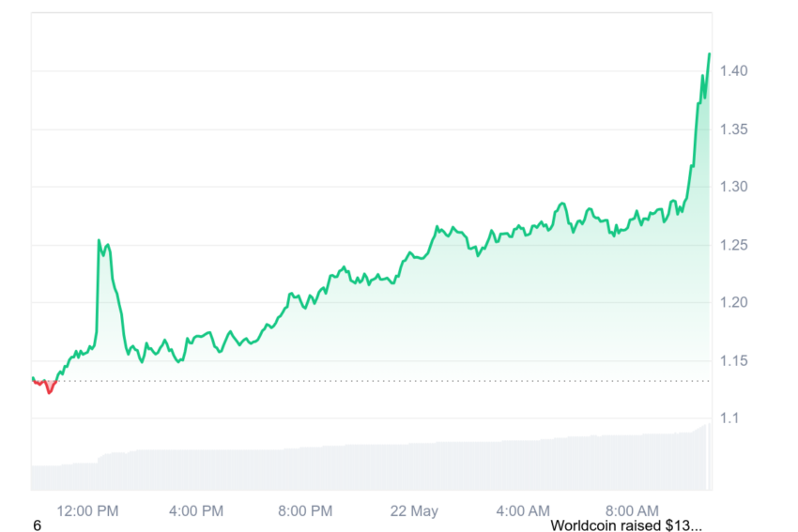This screenshot has width=798, height=532.
Task: Click the tallest volume bar at right end
Action: [x=709, y=456]
